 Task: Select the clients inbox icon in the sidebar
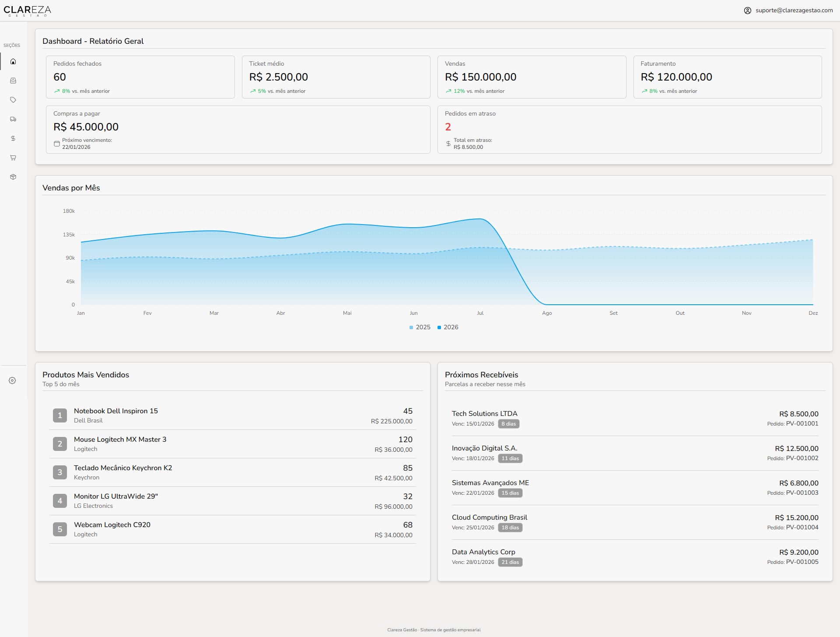13,81
